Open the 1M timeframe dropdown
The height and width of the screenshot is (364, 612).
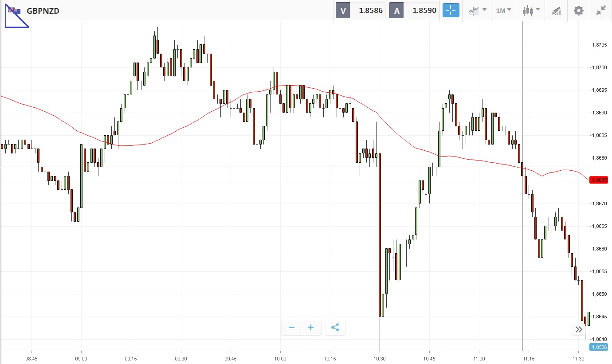pos(503,11)
